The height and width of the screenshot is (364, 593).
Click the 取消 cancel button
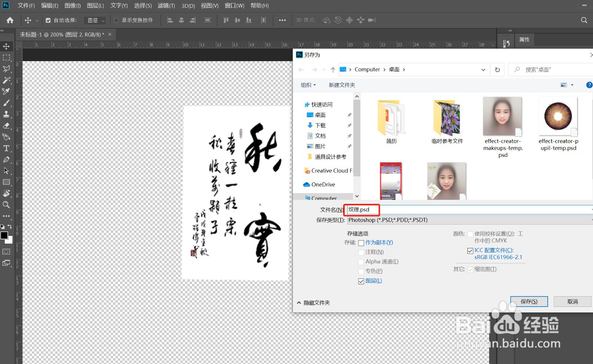573,302
